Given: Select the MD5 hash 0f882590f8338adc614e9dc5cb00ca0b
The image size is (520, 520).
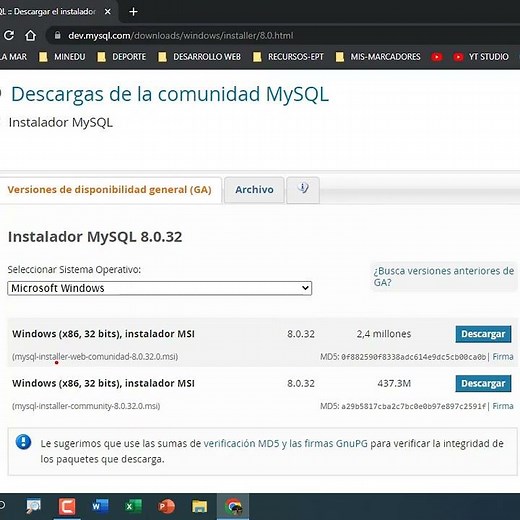Looking at the screenshot, I should pyautogui.click(x=413, y=357).
